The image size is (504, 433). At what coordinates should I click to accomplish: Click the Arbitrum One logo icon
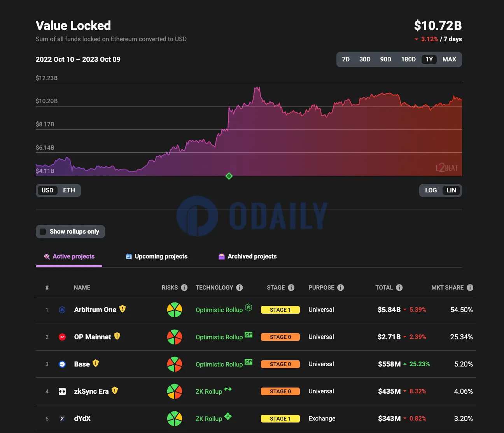[x=62, y=309]
